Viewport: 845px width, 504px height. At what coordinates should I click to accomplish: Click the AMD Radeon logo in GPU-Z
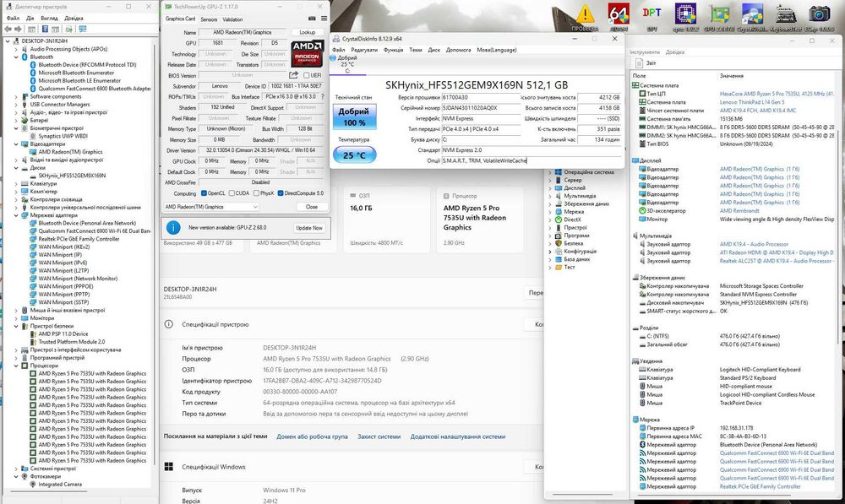pyautogui.click(x=307, y=53)
